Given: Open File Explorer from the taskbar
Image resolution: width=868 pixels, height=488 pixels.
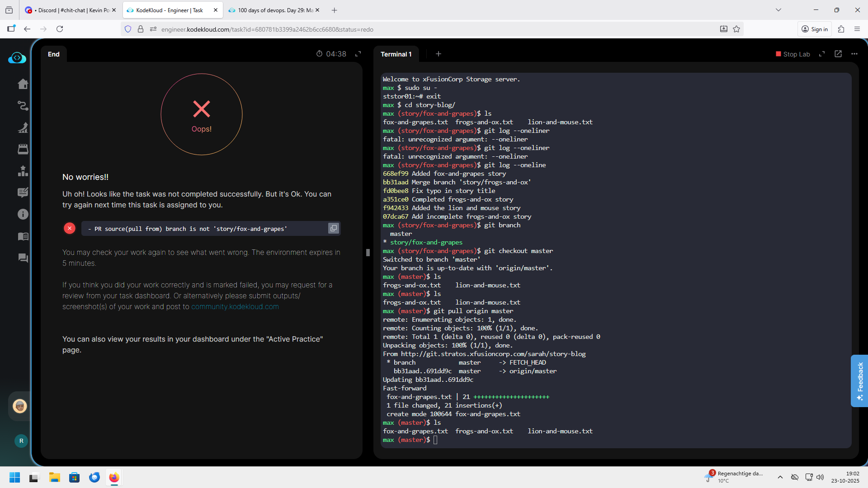Looking at the screenshot, I should coord(55,478).
